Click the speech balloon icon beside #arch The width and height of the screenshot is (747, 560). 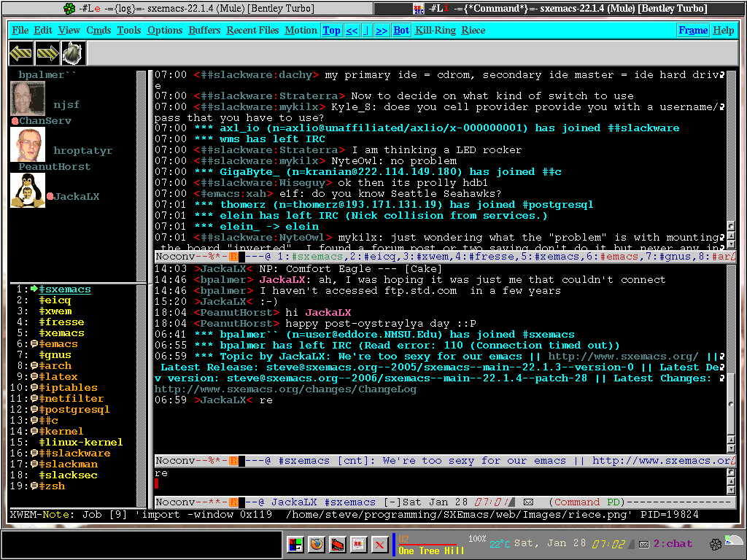pos(34,366)
